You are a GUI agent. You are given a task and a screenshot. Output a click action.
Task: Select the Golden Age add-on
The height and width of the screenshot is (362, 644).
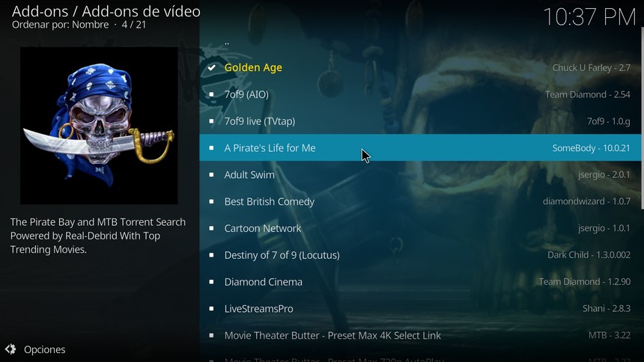pos(420,68)
